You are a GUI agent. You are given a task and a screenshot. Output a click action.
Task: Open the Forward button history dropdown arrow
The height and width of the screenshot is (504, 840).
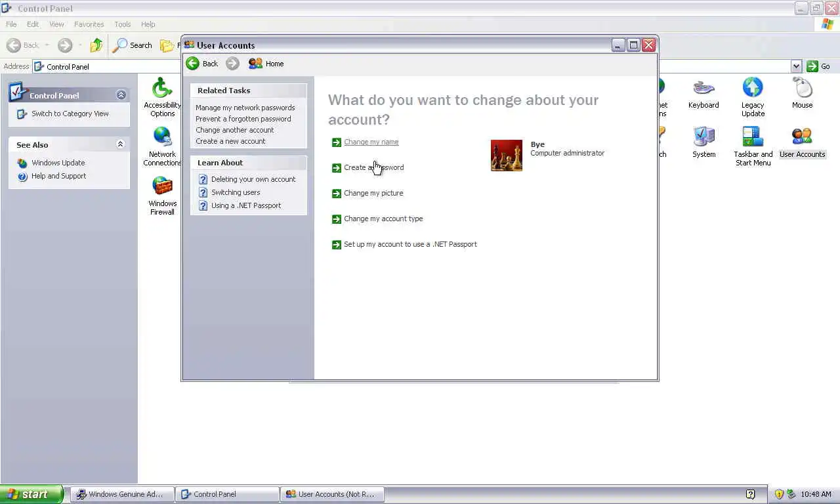[x=80, y=45]
